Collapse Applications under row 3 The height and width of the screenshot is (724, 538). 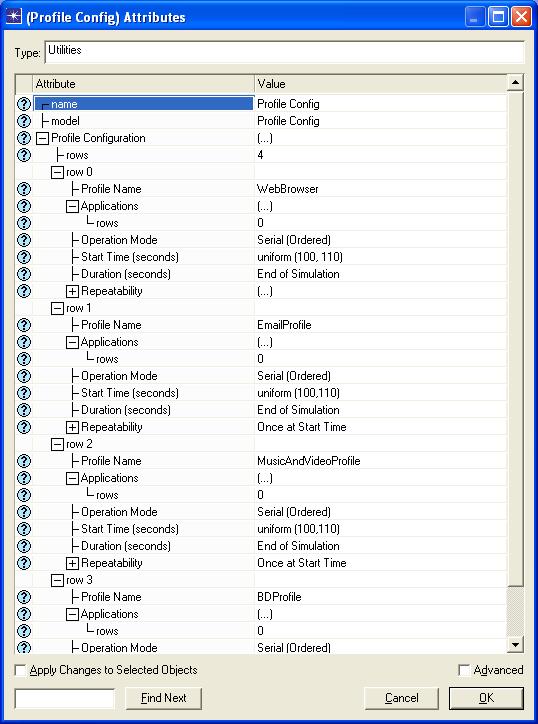72,614
